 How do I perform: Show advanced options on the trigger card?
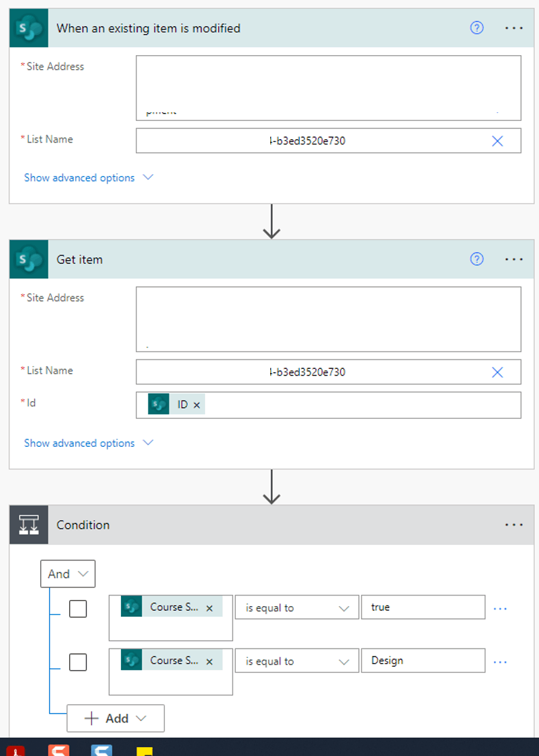[x=89, y=177]
